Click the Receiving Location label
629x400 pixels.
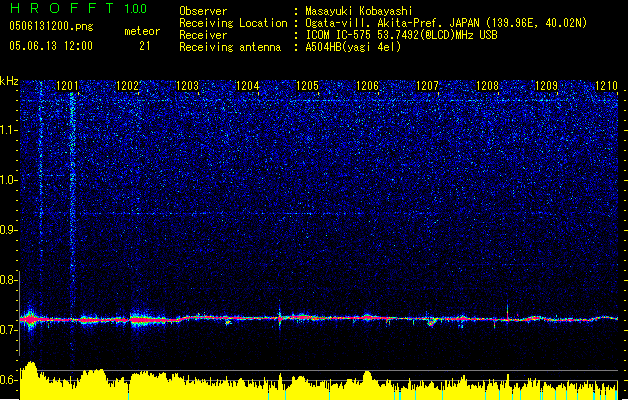(x=233, y=23)
